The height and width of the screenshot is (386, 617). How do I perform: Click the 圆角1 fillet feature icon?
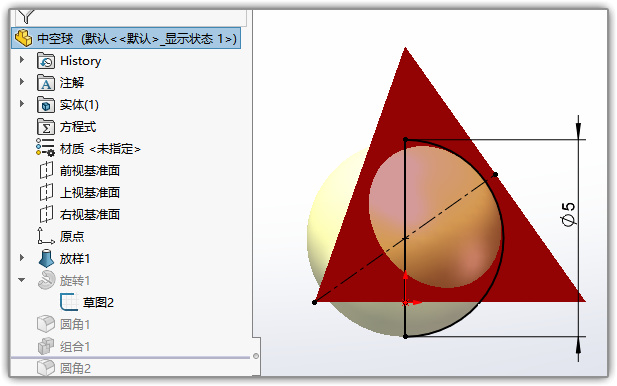point(46,324)
